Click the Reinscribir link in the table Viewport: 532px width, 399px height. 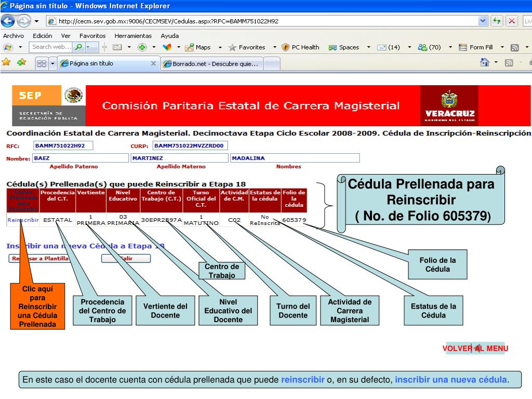[x=23, y=220]
